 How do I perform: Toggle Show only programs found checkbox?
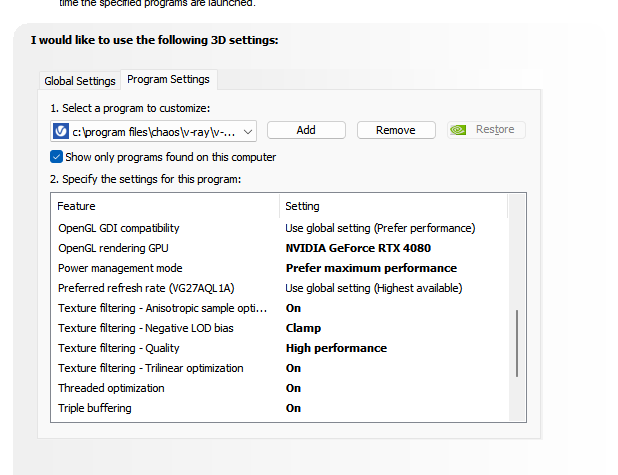coord(57,157)
